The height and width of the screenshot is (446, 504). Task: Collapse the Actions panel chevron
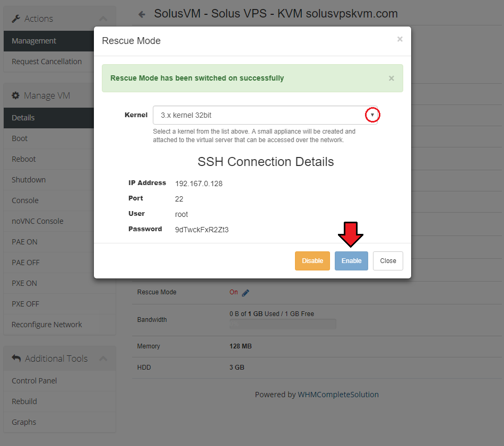pos(103,19)
